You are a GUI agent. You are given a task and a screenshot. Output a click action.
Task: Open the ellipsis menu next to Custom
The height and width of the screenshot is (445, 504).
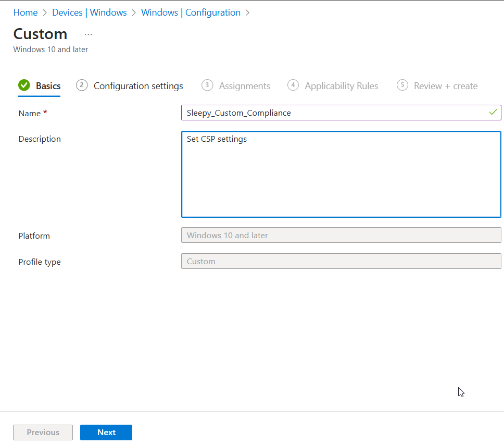coord(87,34)
